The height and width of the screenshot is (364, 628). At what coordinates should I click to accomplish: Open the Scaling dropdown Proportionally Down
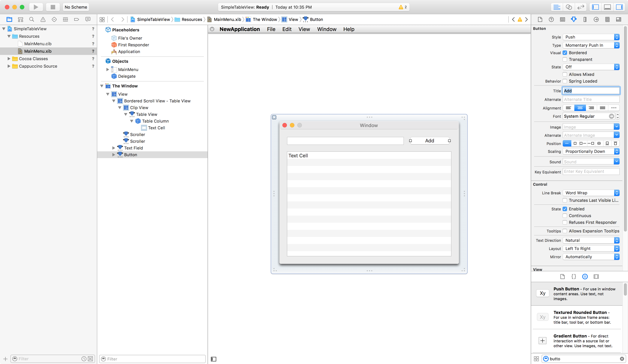(x=591, y=151)
